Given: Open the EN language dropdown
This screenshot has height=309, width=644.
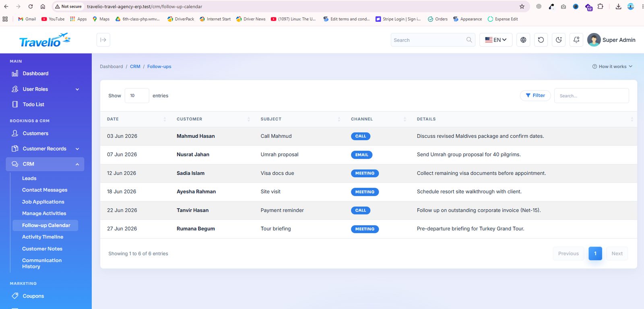Looking at the screenshot, I should coord(496,40).
